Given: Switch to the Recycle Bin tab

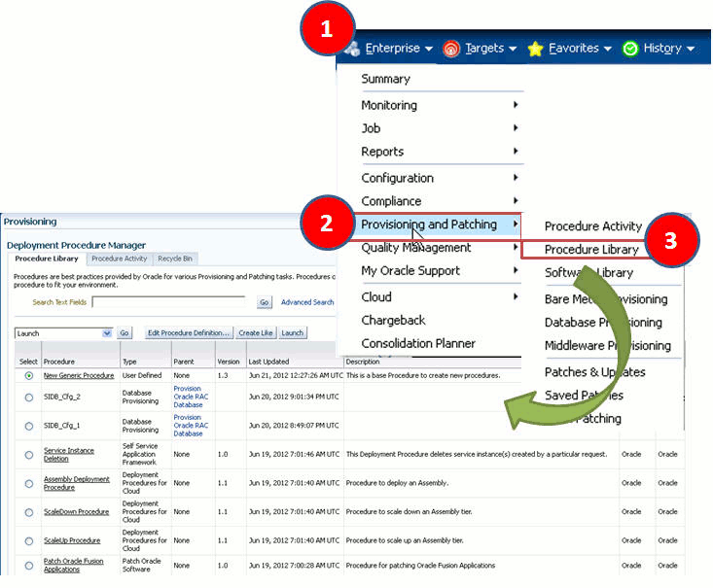Looking at the screenshot, I should click(x=175, y=259).
